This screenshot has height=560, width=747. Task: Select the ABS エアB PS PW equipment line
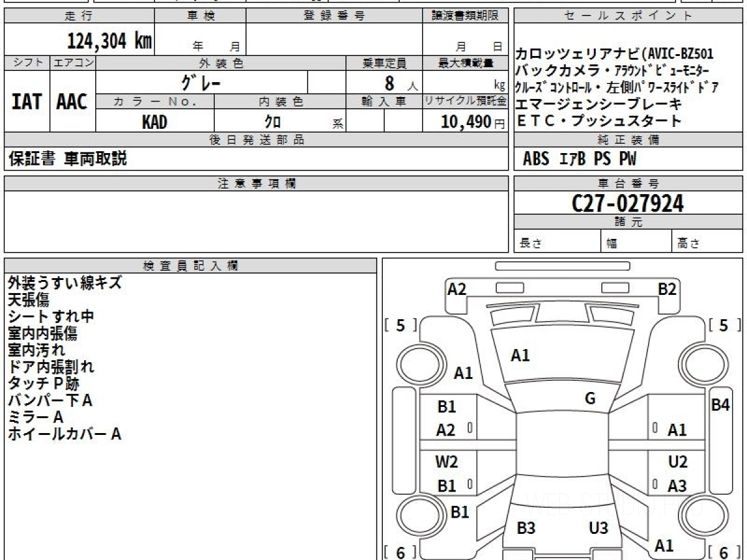pos(580,159)
